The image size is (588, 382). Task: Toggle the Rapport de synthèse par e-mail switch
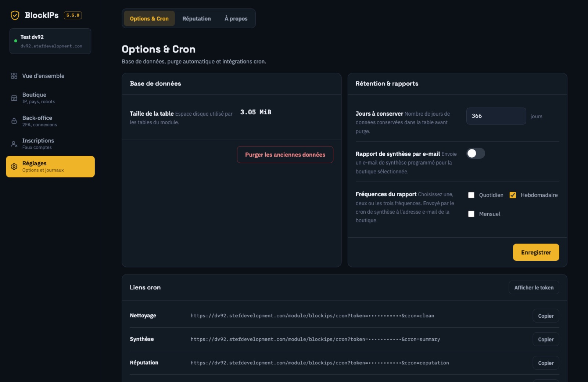tap(476, 153)
